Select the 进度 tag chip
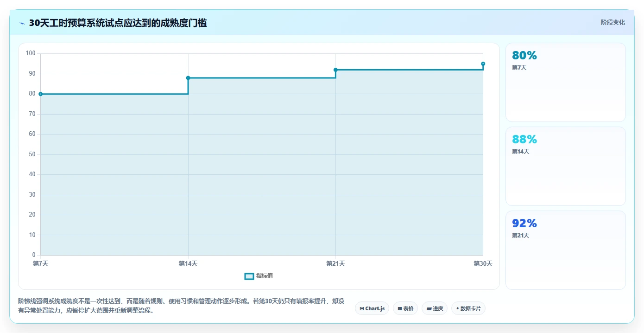 point(435,308)
